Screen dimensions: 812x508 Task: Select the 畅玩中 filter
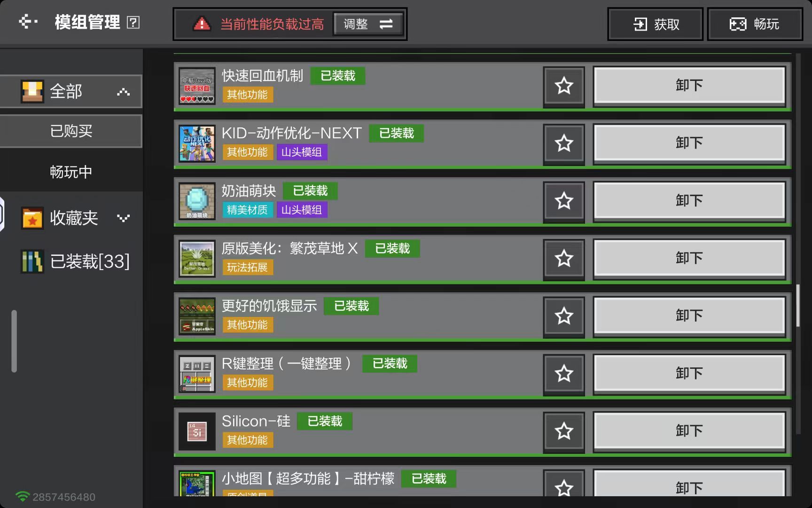point(71,172)
